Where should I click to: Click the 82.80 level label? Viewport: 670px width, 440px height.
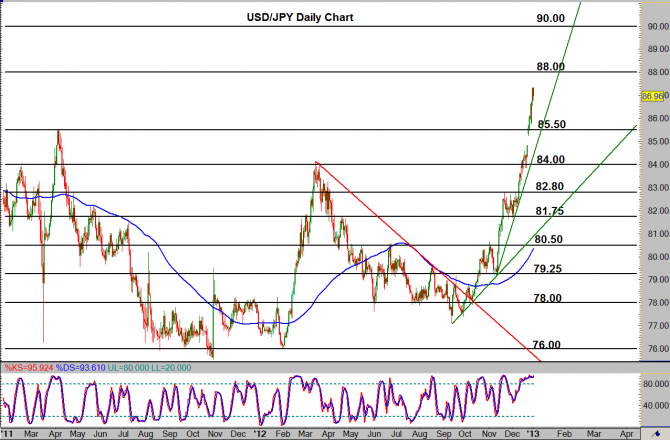pos(550,186)
